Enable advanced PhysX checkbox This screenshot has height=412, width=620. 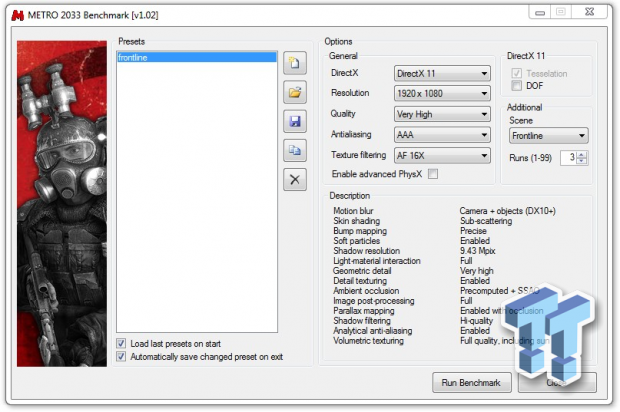pos(433,174)
